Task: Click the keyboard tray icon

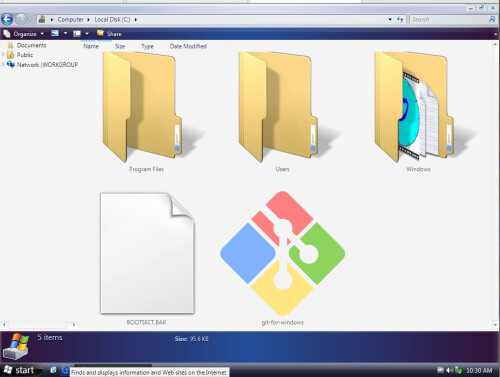Action: 440,370
